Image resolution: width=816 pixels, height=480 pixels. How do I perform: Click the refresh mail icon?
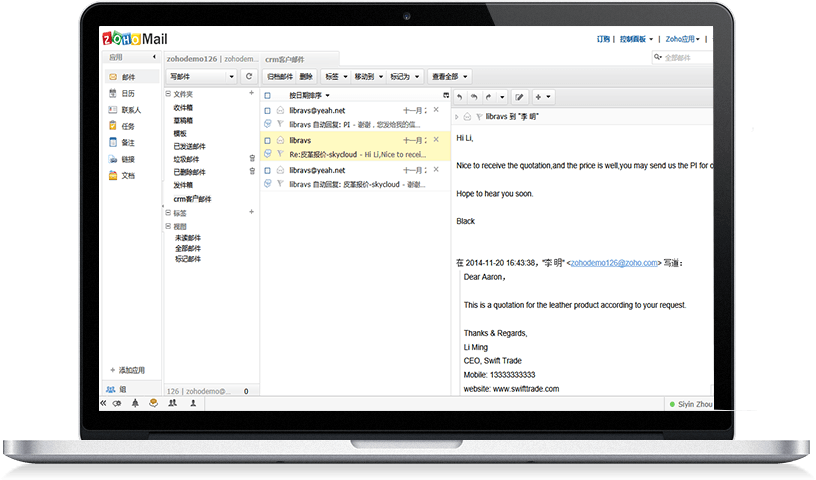pos(249,76)
